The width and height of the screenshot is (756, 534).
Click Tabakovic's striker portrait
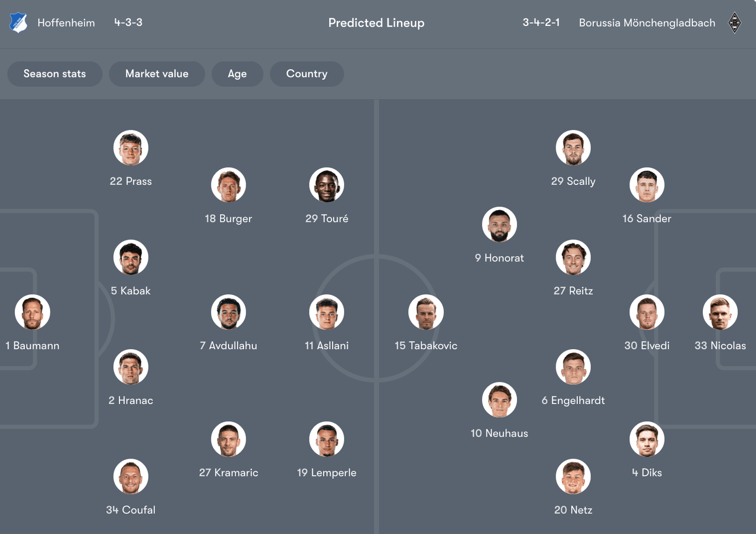[426, 312]
